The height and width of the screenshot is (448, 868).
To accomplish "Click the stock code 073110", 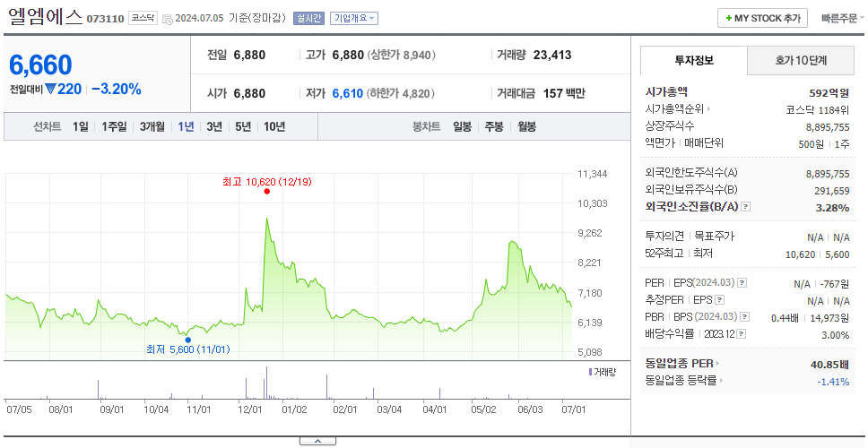I will tap(105, 20).
